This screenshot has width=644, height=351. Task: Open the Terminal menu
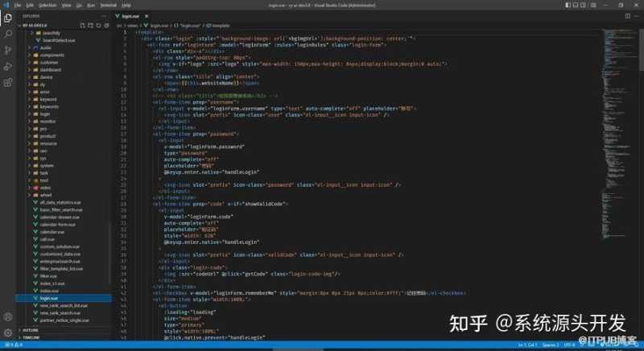tap(109, 6)
